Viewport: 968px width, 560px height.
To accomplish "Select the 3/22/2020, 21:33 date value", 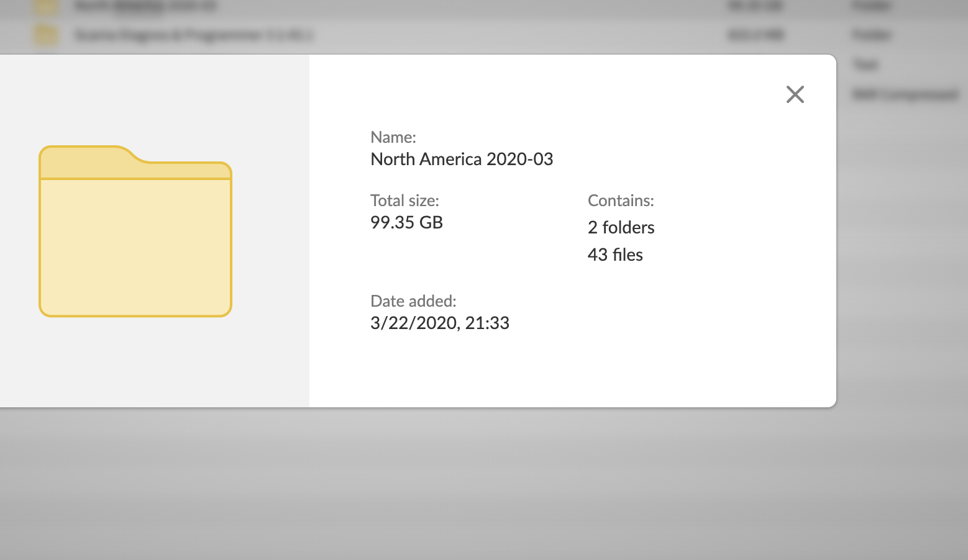I will (439, 323).
